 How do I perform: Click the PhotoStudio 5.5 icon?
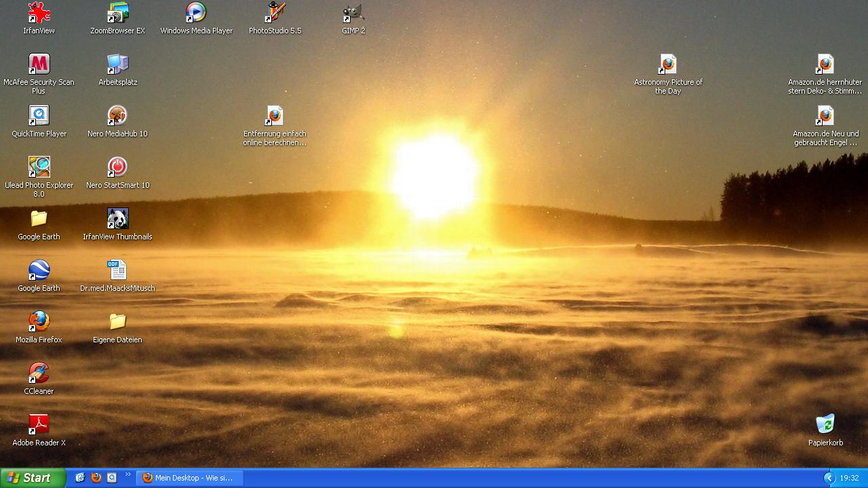click(x=275, y=13)
